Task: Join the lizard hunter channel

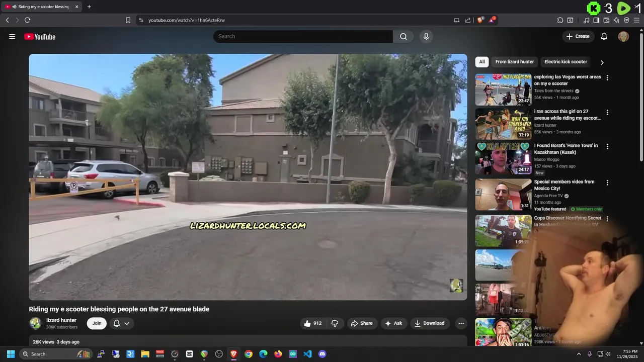Action: (97, 323)
